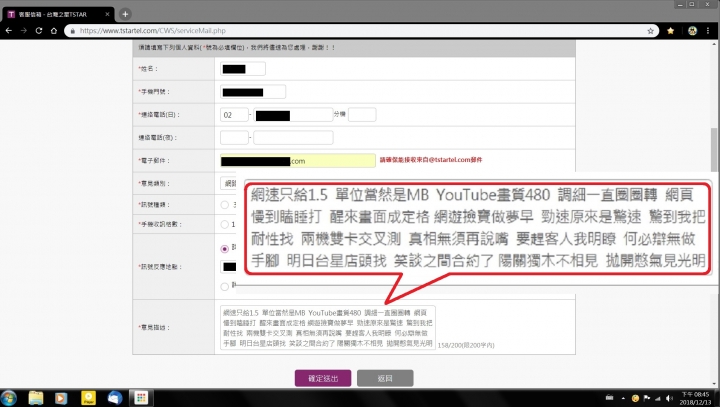This screenshot has height=407, width=720.
Task: Close the TSTAR browser tab
Action: [107, 14]
